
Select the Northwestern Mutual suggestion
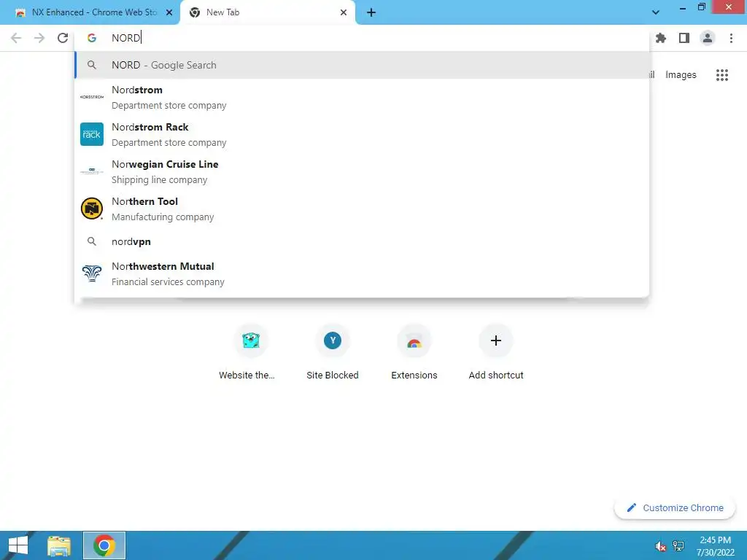tap(362, 273)
